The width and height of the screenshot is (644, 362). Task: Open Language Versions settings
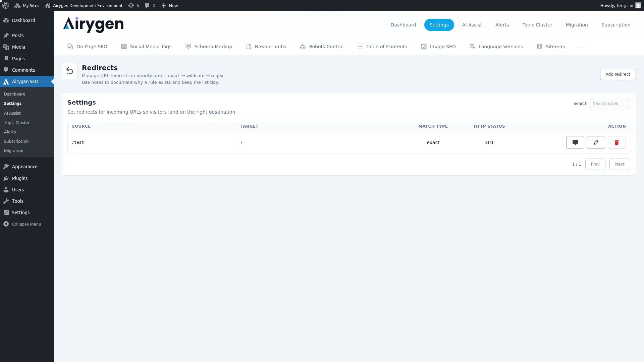(496, 47)
